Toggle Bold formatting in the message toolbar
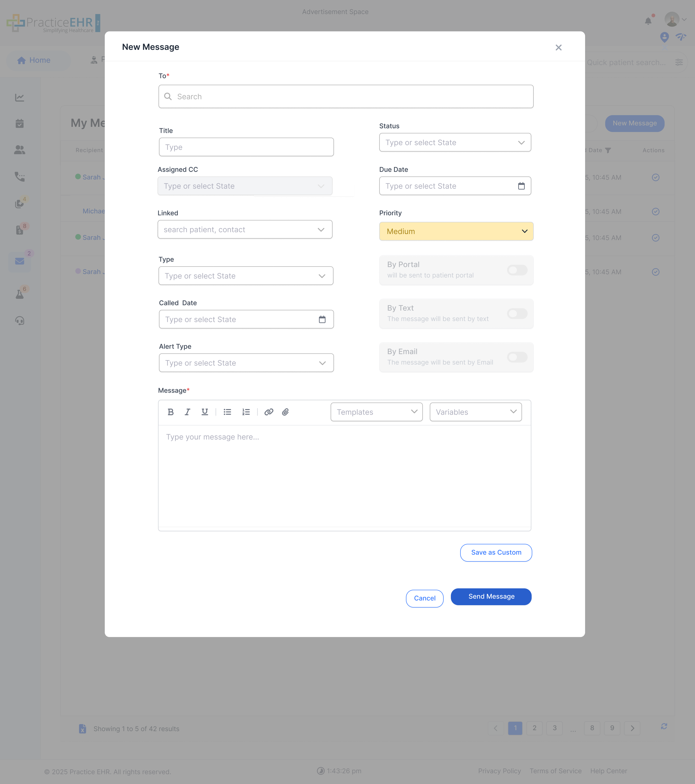Screen dimensions: 695x784 170,412
